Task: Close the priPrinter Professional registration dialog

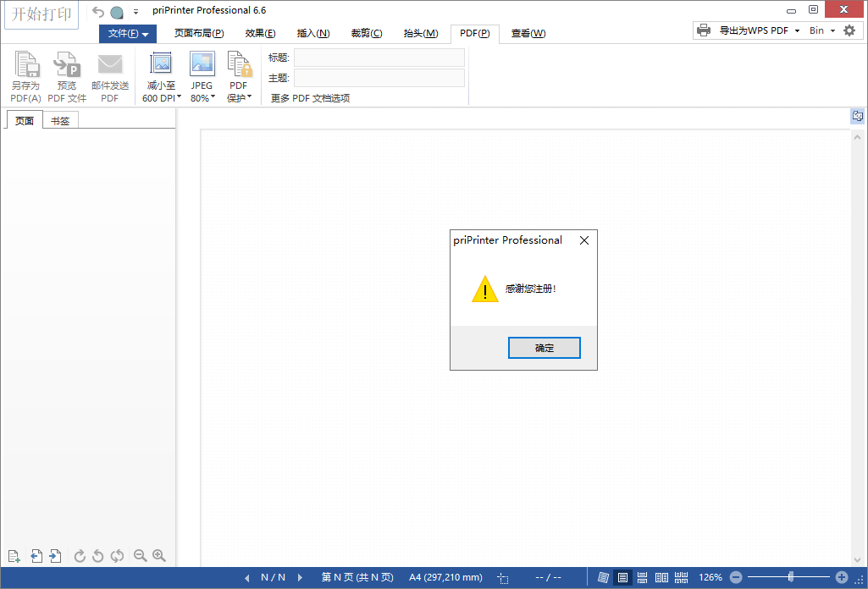Action: [584, 240]
